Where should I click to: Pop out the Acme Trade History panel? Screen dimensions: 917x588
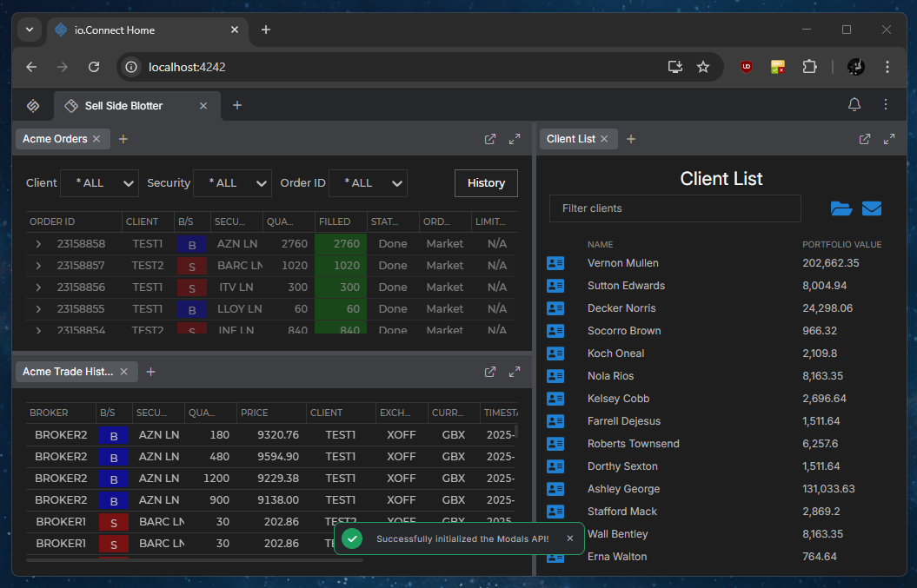490,372
